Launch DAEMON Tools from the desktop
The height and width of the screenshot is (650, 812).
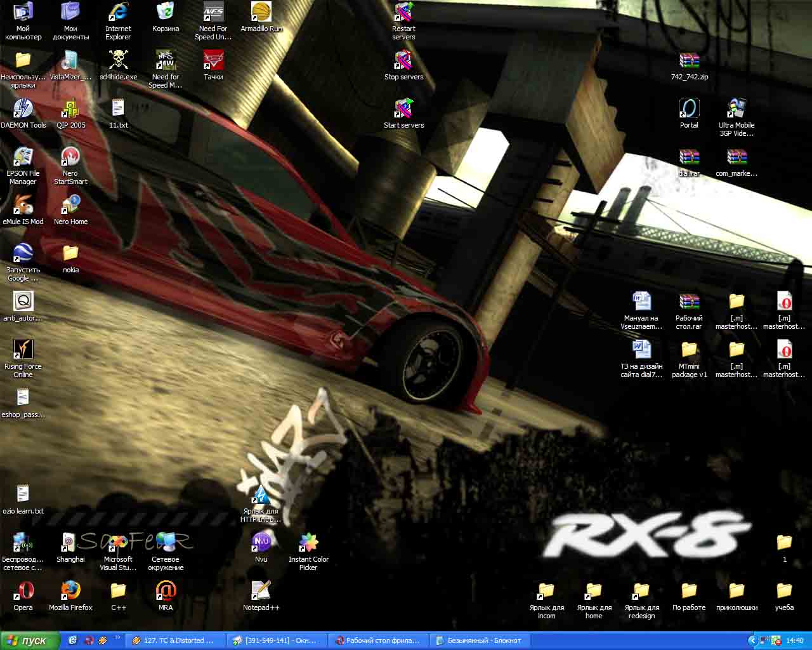click(23, 114)
